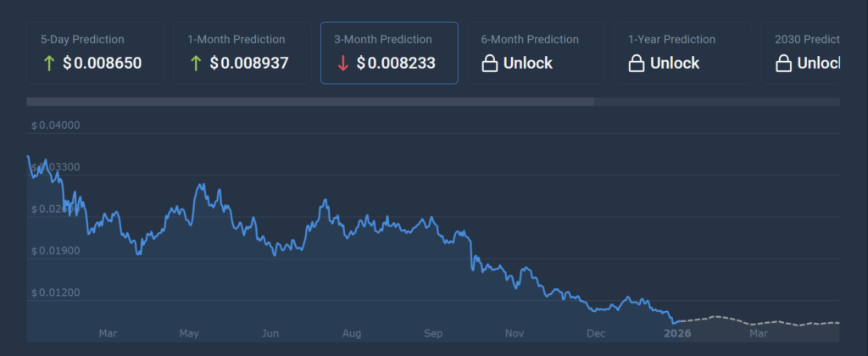Click the lock icon under 6-Month Prediction

489,64
